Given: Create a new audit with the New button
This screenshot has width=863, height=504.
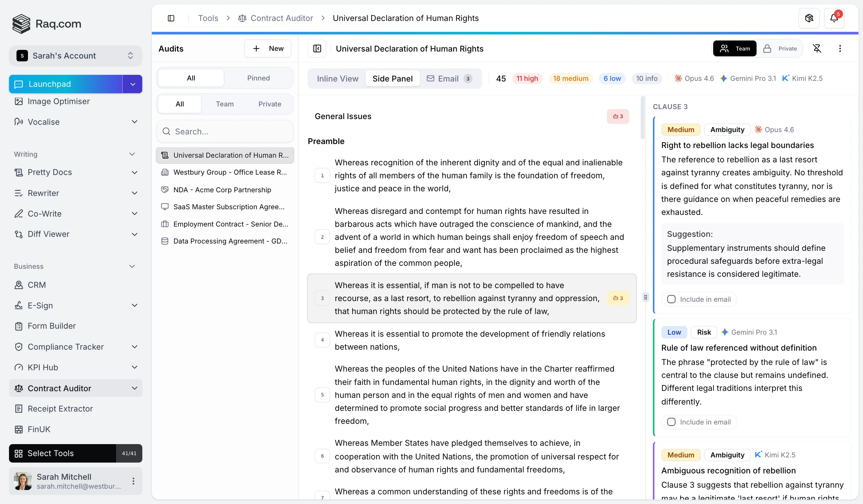Looking at the screenshot, I should (x=267, y=48).
